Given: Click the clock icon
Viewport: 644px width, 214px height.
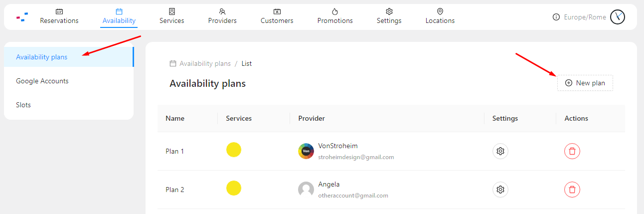Looking at the screenshot, I should tap(618, 17).
